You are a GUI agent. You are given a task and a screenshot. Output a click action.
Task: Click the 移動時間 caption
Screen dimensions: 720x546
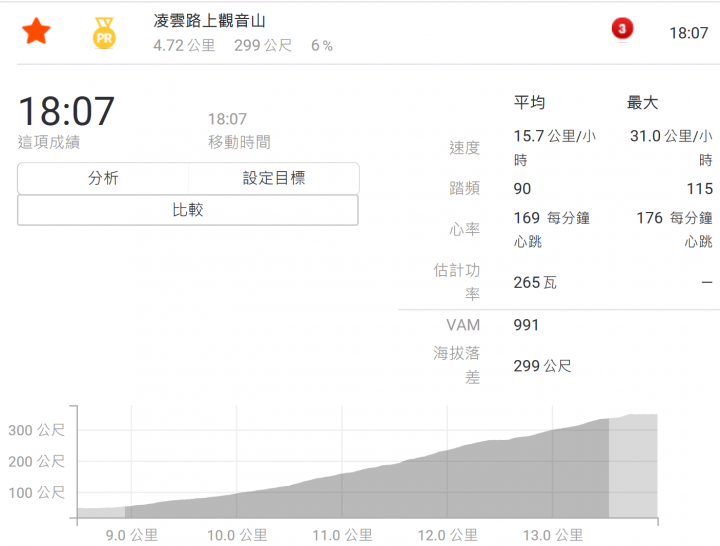[239, 142]
